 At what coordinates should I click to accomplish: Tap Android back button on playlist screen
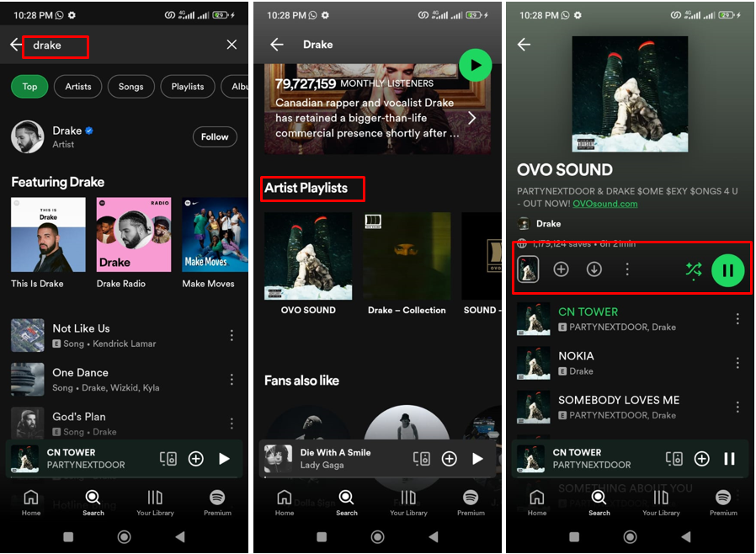(685, 536)
